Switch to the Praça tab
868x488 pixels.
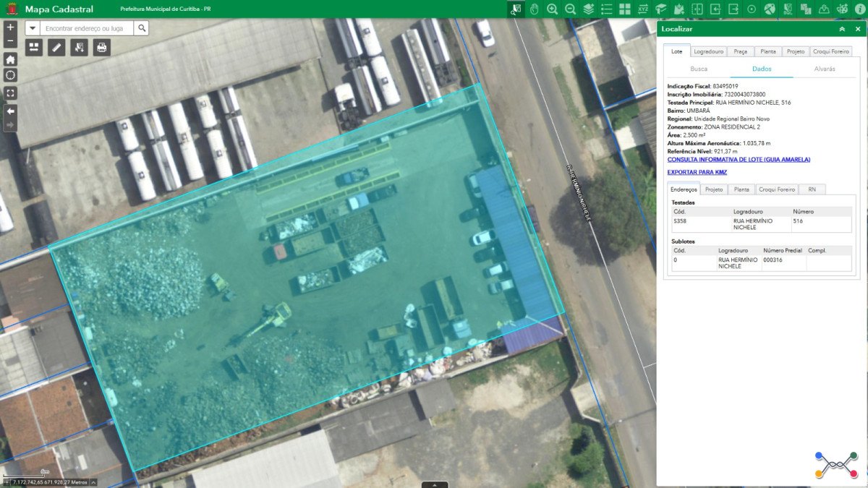coord(741,51)
